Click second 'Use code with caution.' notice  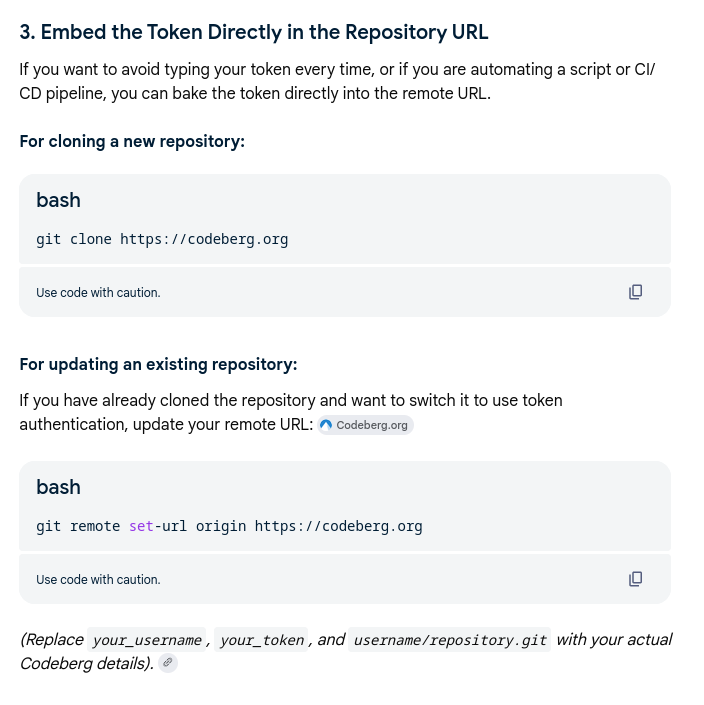(98, 580)
